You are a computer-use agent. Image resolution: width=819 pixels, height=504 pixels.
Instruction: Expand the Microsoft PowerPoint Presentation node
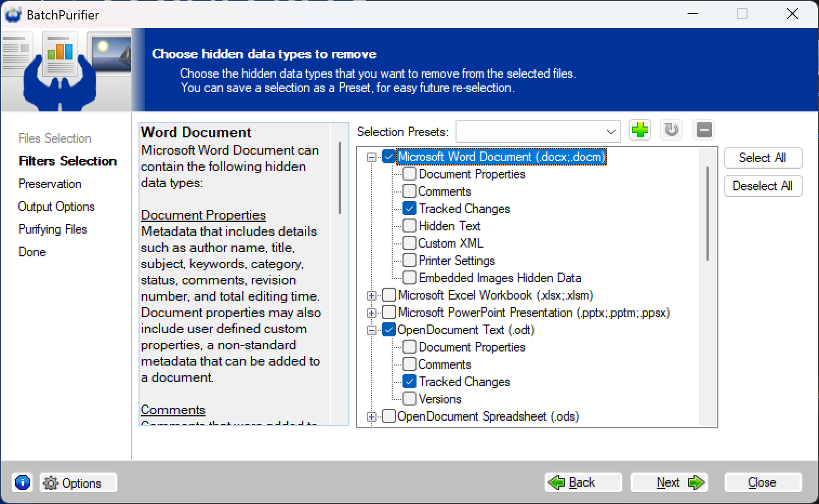tap(372, 313)
